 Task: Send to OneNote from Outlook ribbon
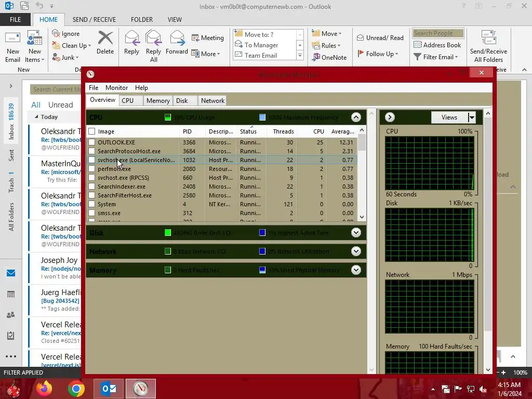click(x=329, y=57)
